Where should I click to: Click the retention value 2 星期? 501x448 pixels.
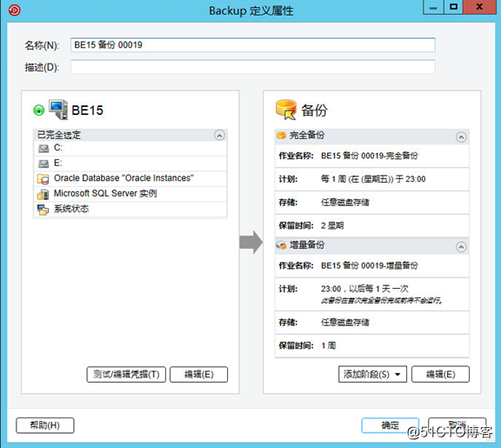coord(332,225)
